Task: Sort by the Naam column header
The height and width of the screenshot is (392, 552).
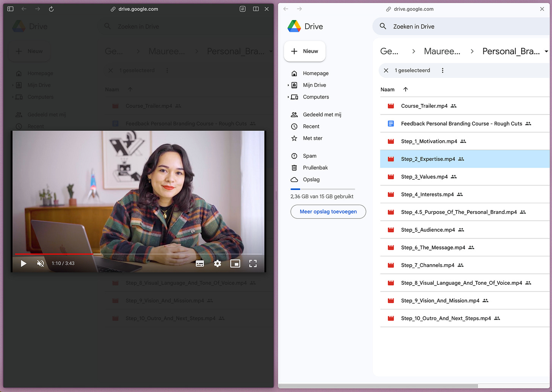Action: coord(387,89)
